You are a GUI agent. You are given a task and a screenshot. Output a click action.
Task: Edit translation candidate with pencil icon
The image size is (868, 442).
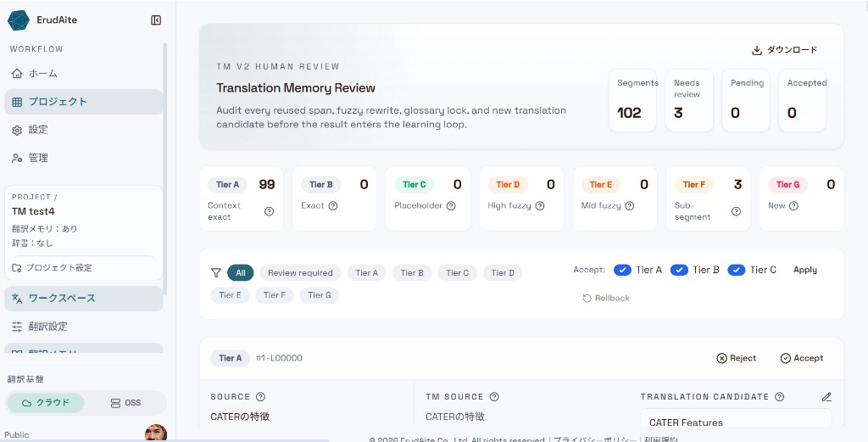(x=826, y=396)
